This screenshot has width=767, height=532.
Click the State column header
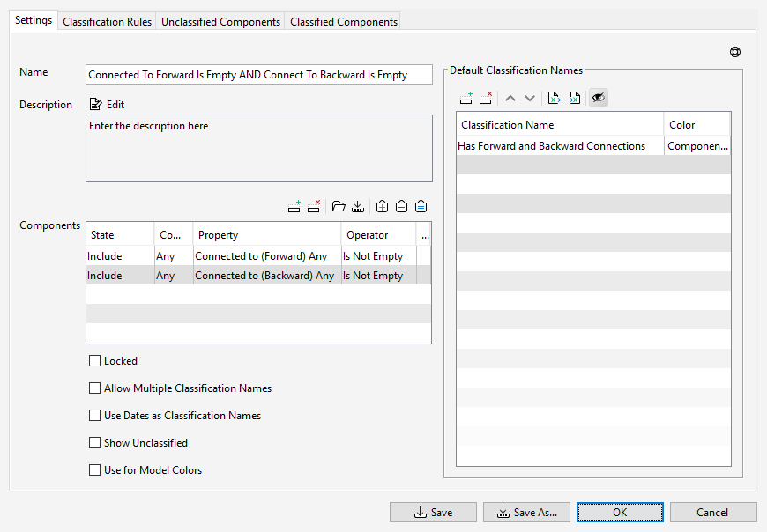(120, 235)
